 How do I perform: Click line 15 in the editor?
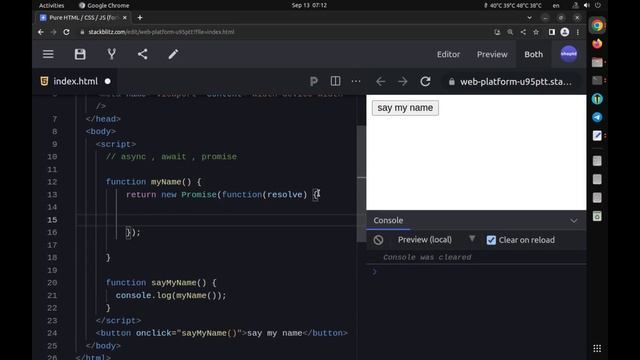[x=216, y=220]
